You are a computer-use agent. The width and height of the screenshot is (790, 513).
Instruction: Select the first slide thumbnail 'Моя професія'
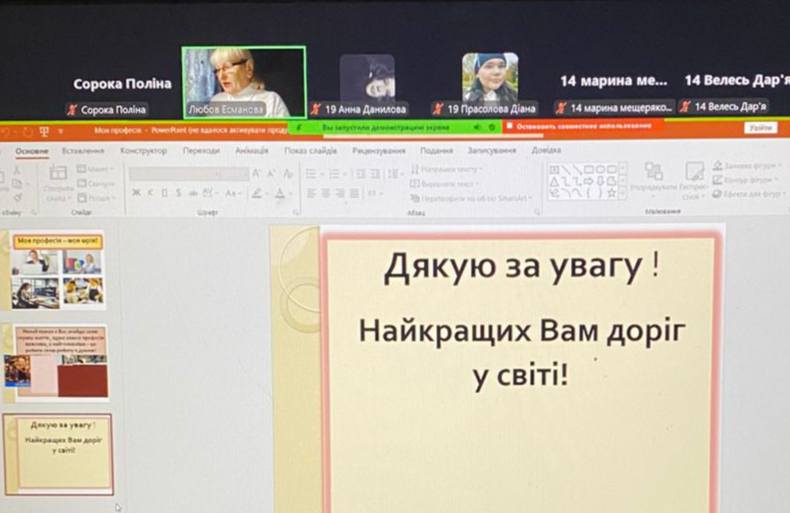57,271
